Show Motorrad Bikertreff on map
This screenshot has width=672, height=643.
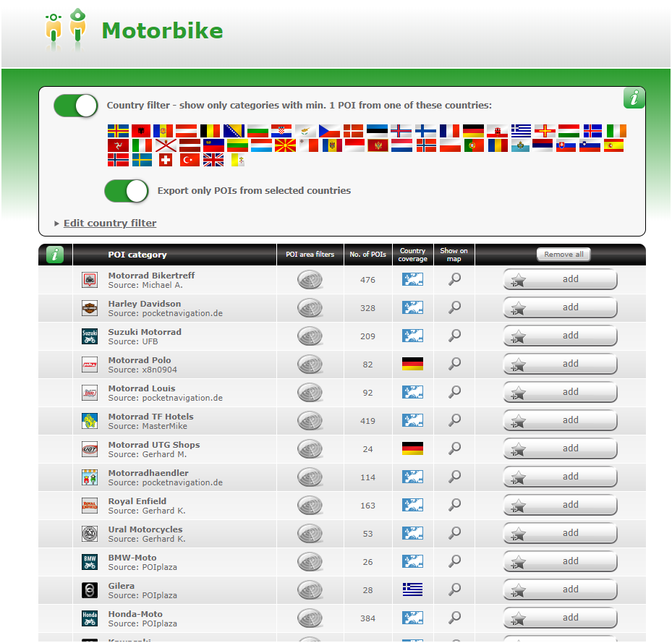(x=454, y=279)
